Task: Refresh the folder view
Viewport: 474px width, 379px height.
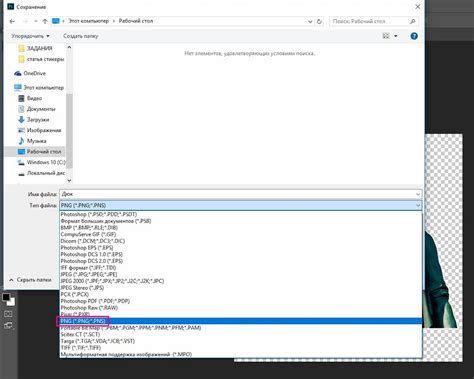Action: point(319,21)
